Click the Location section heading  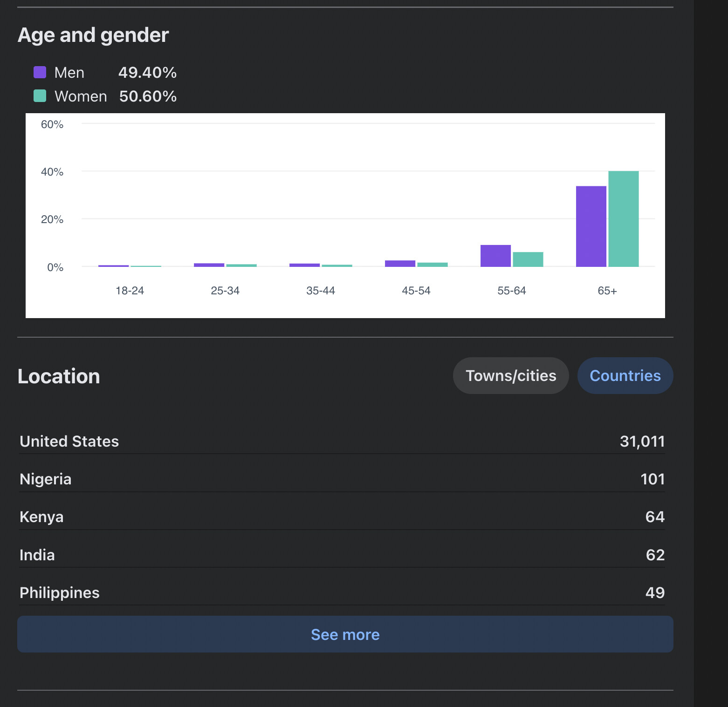coord(59,376)
